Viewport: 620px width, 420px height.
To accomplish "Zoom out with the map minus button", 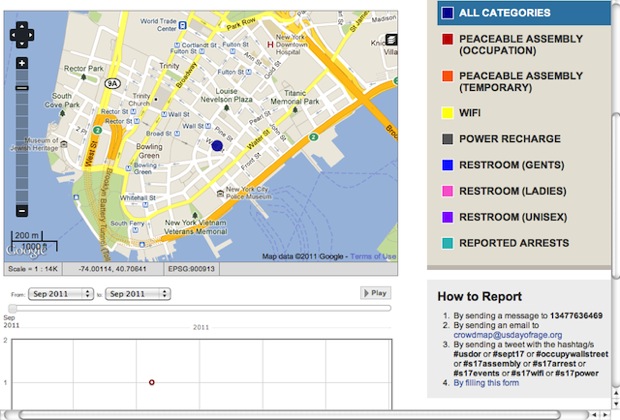I will [x=22, y=210].
